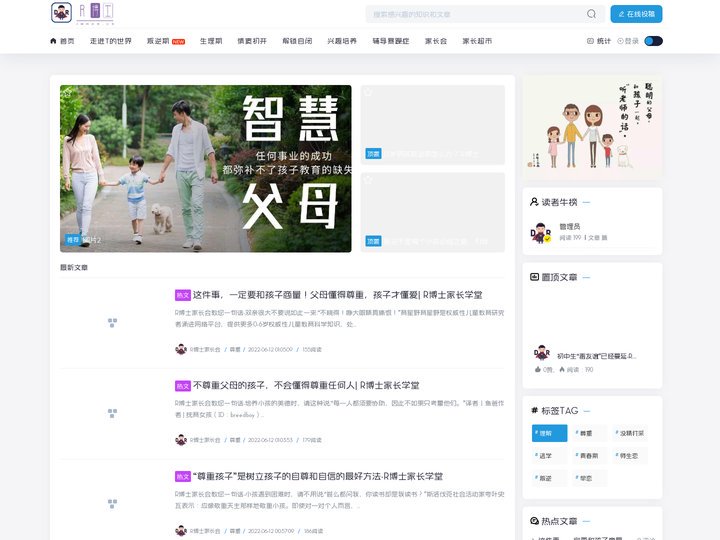Open the 兴趣培养 nav item
Image resolution: width=720 pixels, height=540 pixels.
(342, 41)
